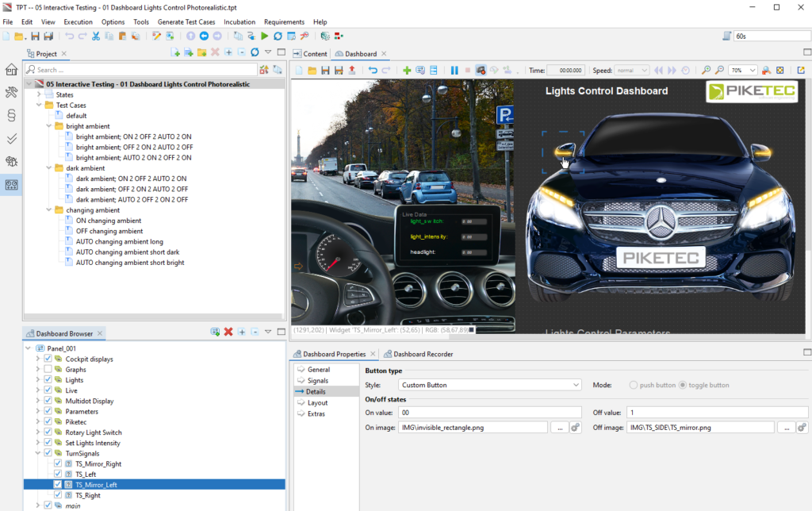Open the dashboard view icon in sidebar
This screenshot has height=511, width=812.
coord(11,185)
